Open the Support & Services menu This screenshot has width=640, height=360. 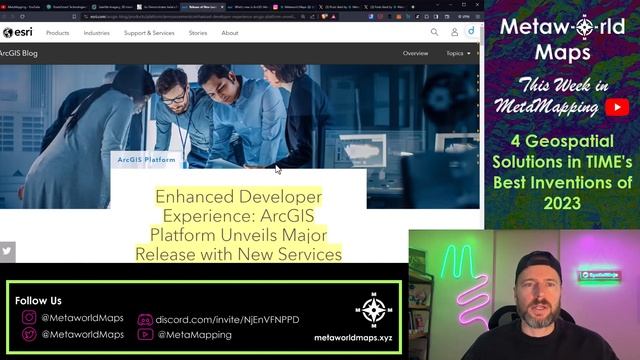[x=149, y=33]
